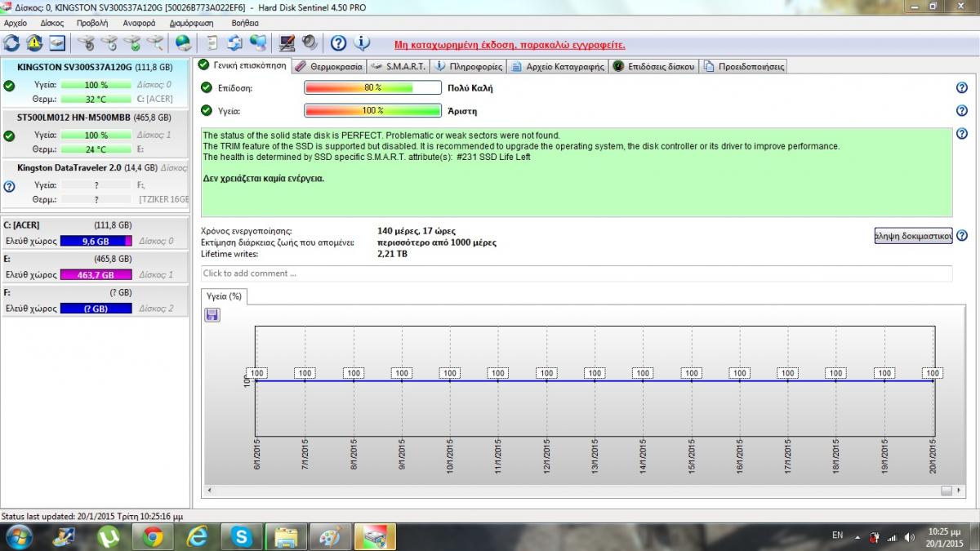Switch to the Προειδοποιήσεις tab
980x551 pixels.
743,66
